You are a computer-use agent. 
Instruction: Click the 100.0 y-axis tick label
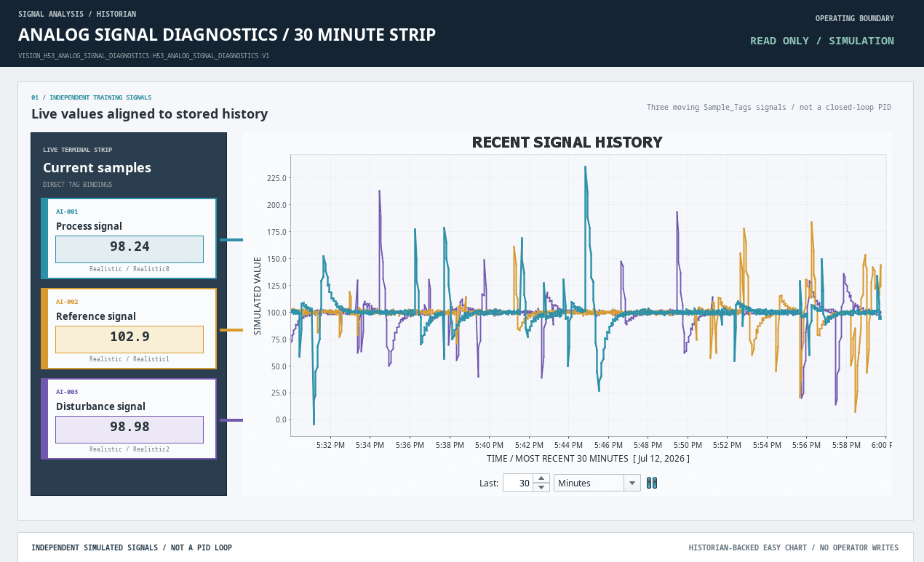(x=278, y=313)
